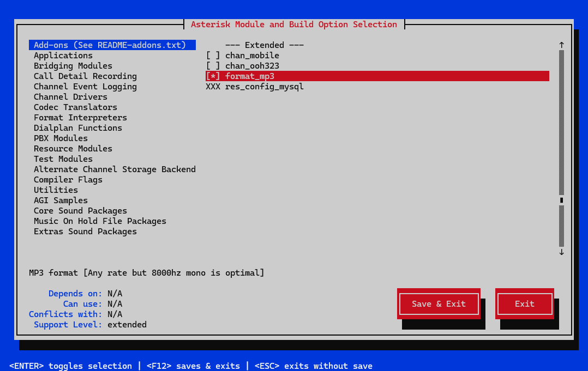Select the Add-ons category

[110, 45]
